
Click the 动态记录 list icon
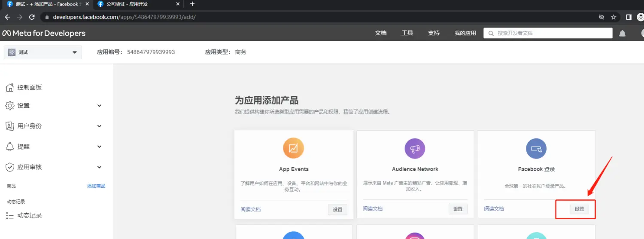[x=10, y=215]
